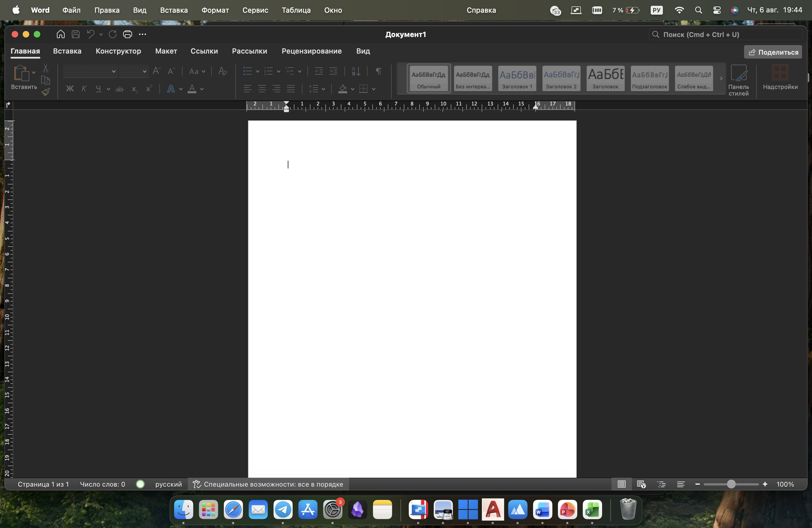Click русский language in status bar
The width and height of the screenshot is (812, 528).
point(168,484)
